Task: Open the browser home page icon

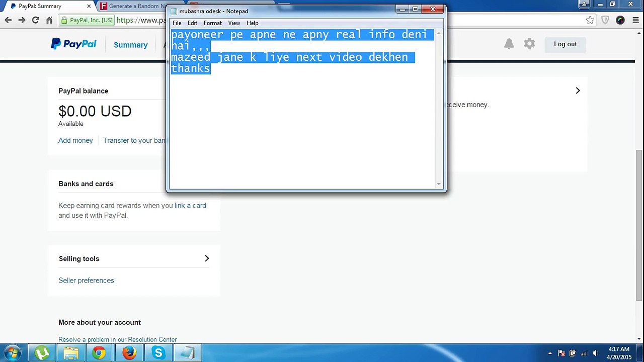Action: 49,20
